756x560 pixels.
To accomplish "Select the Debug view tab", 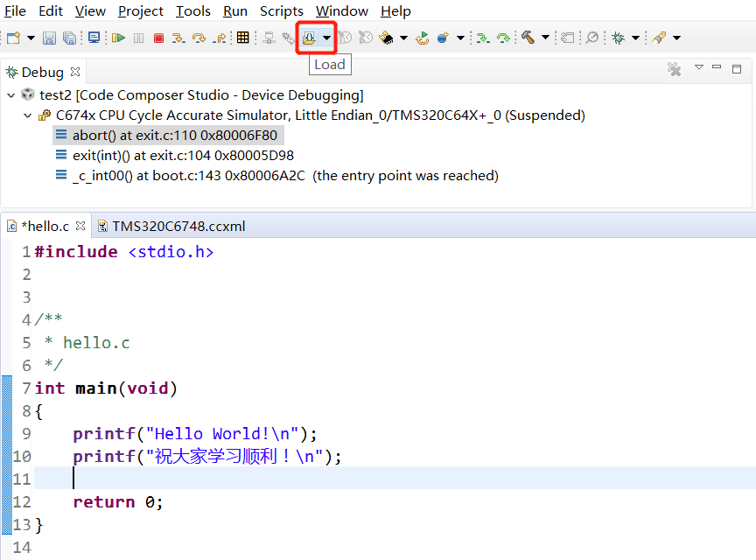I will (x=42, y=72).
